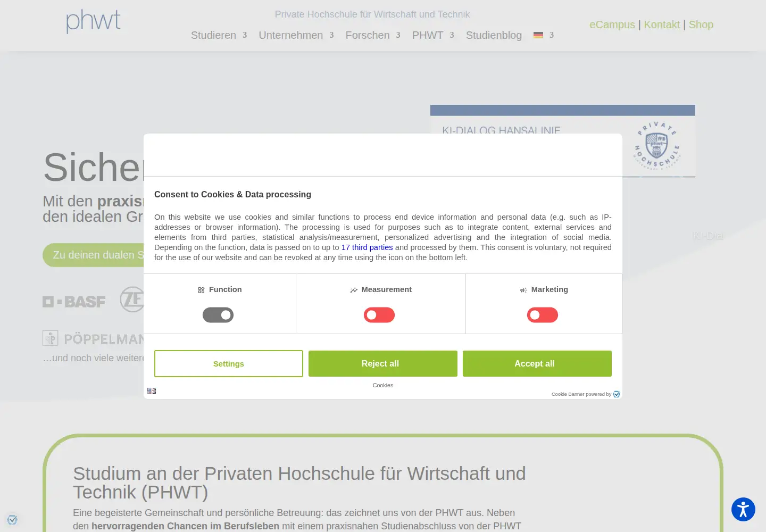Click the Pöppelmann company logo
Viewport: 766px width, 532px height.
93,338
